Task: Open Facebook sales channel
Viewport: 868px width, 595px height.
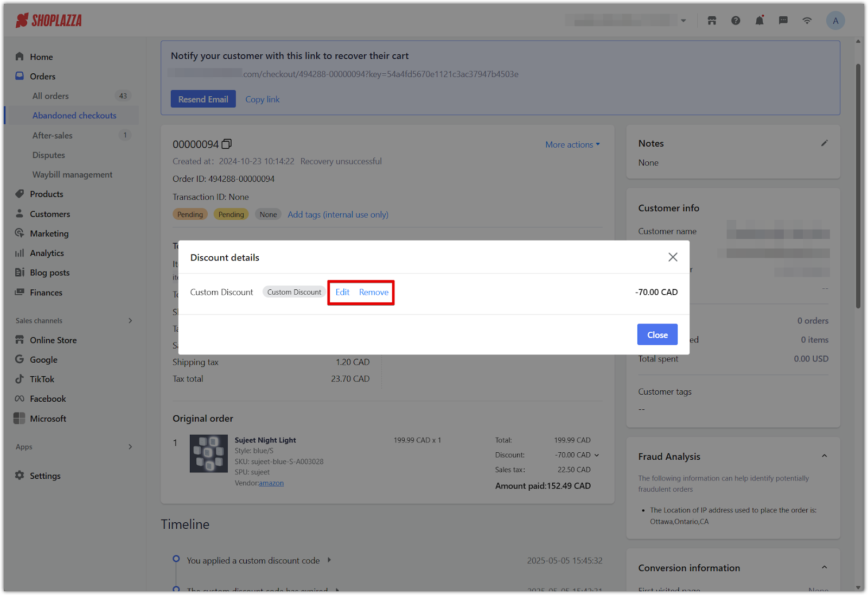Action: (x=48, y=399)
